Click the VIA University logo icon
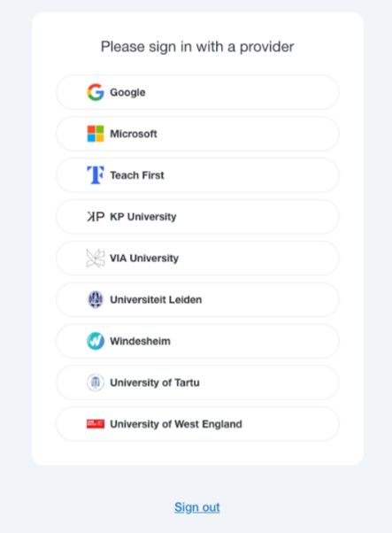Image resolution: width=392 pixels, height=533 pixels. (x=96, y=258)
